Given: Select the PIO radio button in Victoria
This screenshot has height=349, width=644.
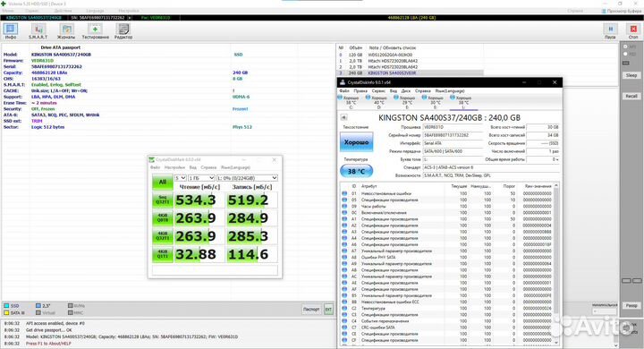Looking at the screenshot, I should pos(625,54).
